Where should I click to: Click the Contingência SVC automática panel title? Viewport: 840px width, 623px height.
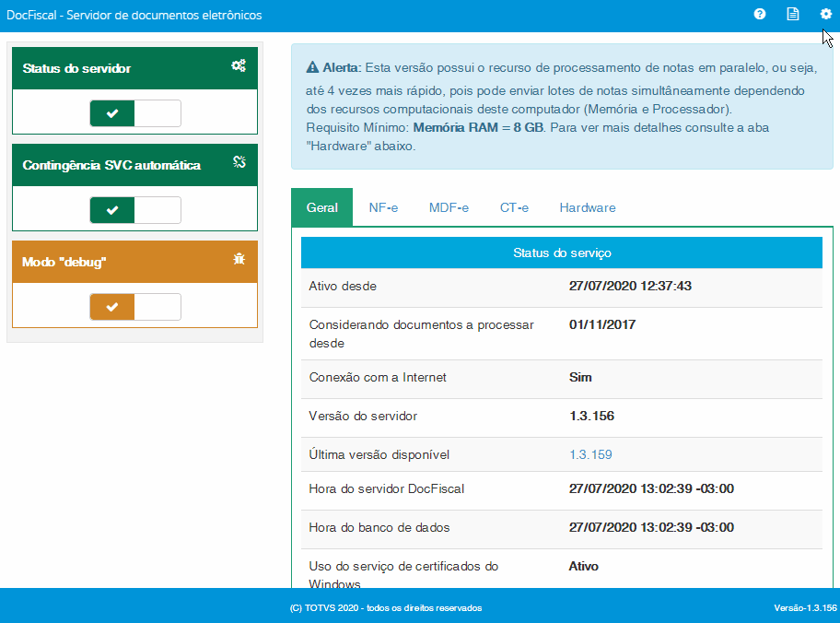111,165
